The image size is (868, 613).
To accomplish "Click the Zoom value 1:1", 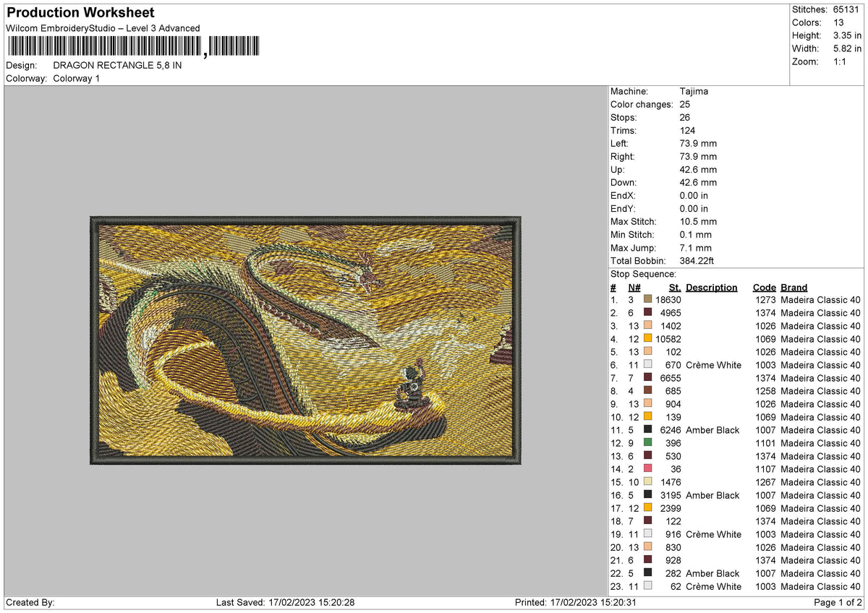I will pyautogui.click(x=841, y=61).
